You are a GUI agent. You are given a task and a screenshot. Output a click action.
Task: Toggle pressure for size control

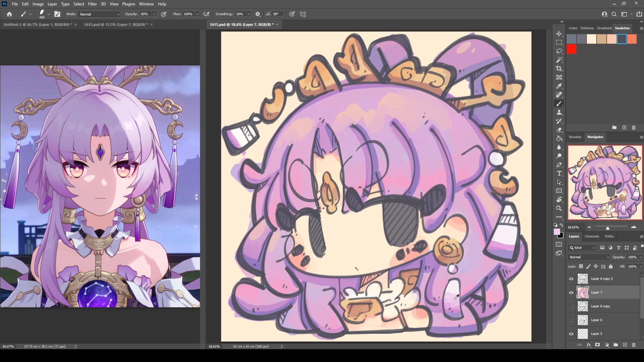(292, 14)
